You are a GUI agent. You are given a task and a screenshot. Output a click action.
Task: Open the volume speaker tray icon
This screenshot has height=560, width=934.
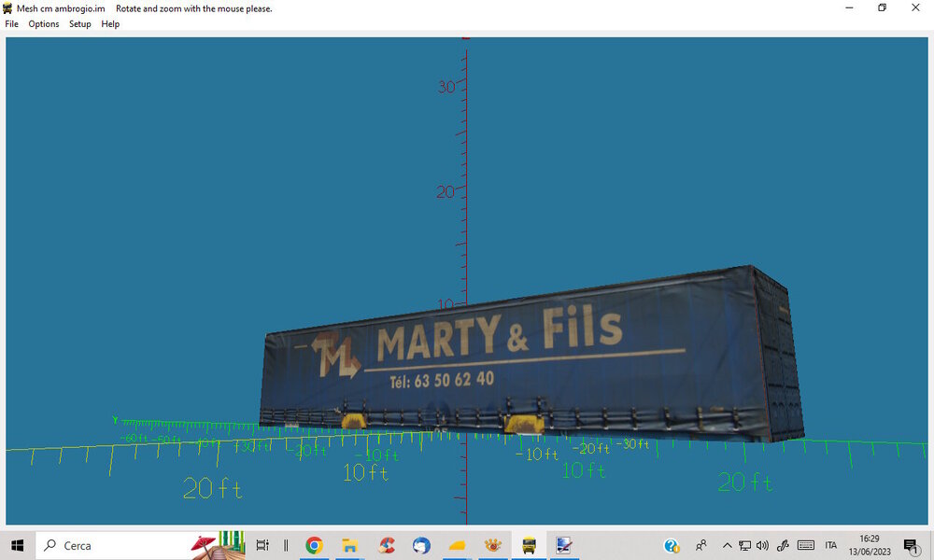click(762, 545)
